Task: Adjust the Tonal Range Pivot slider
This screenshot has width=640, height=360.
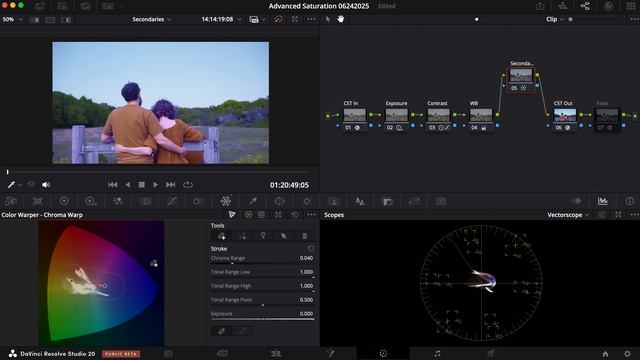Action: [262, 305]
